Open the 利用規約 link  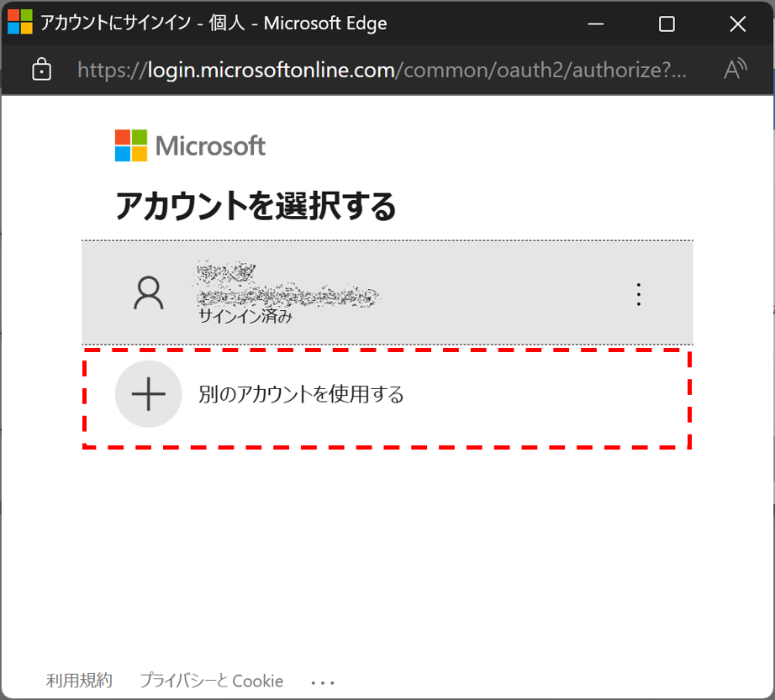(79, 680)
